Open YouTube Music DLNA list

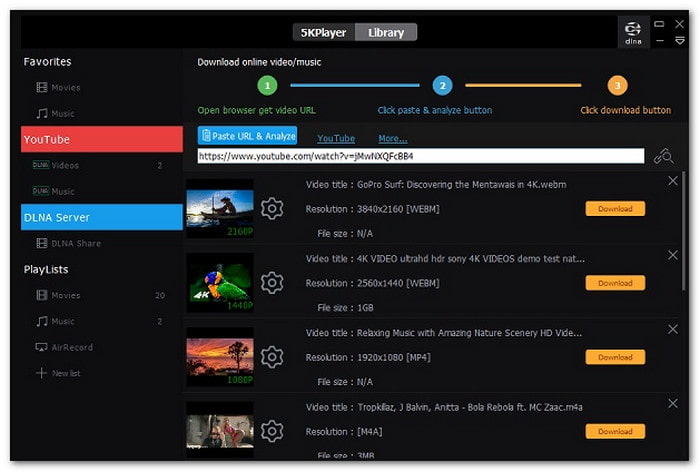coord(62,191)
